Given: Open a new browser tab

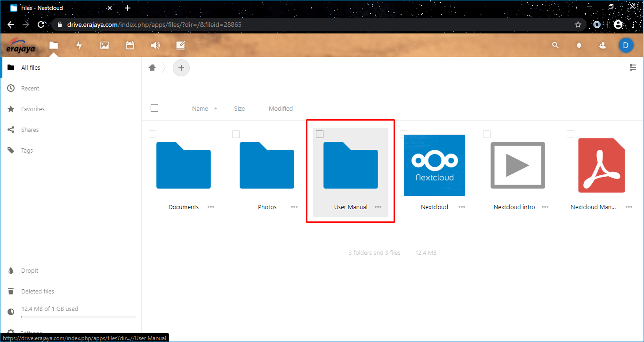Looking at the screenshot, I should 127,8.
